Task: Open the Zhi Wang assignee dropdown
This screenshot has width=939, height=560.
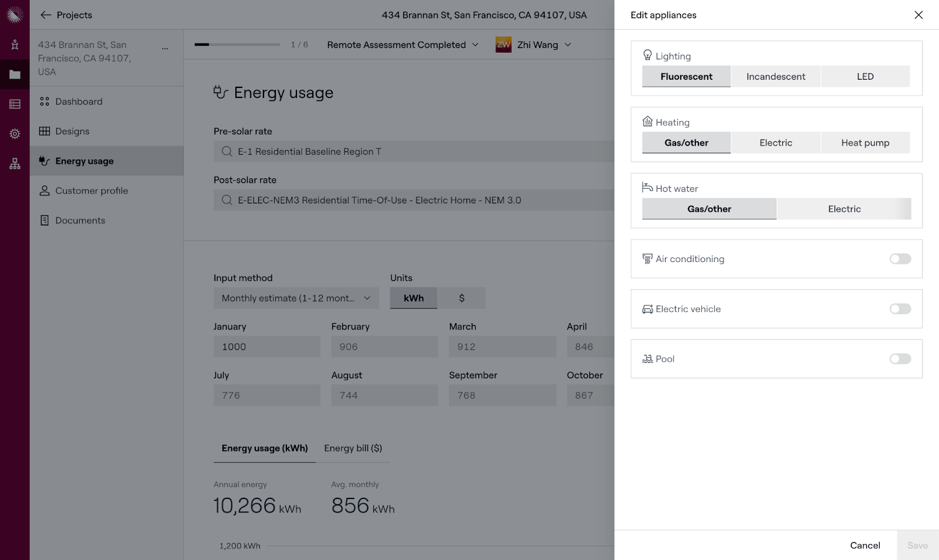Action: (533, 45)
